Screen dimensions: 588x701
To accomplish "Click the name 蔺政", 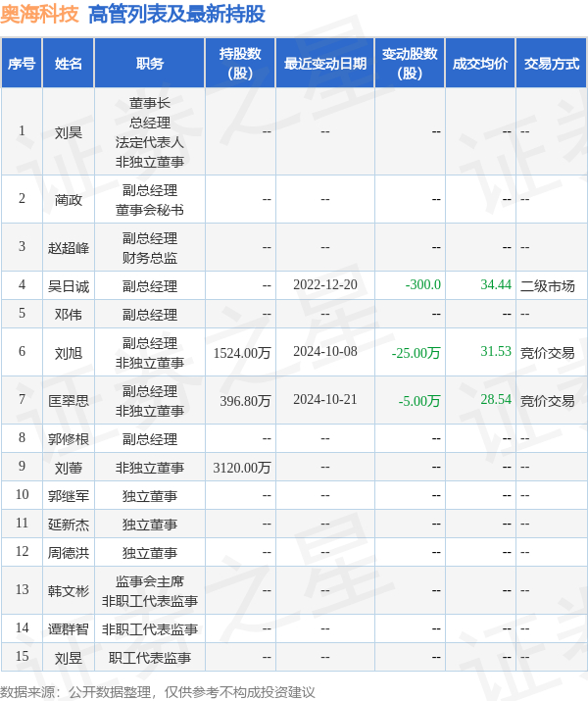I will (x=69, y=200).
